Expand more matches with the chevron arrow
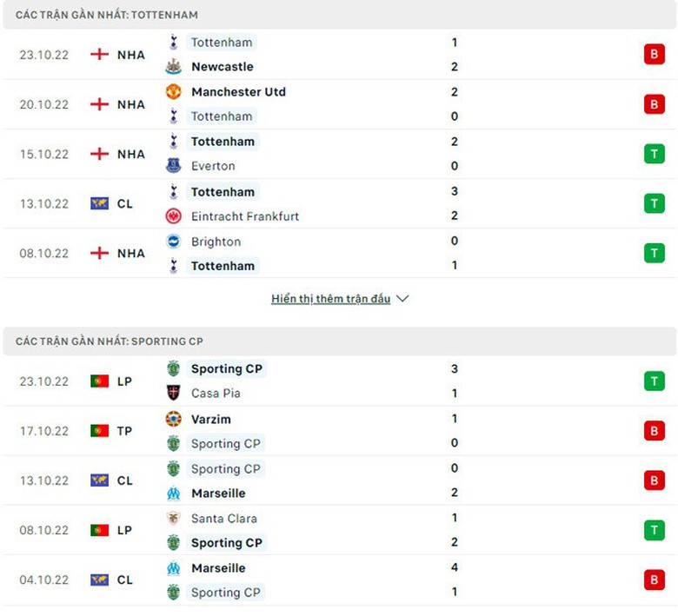Screen dimensions: 678x616 pos(402,299)
